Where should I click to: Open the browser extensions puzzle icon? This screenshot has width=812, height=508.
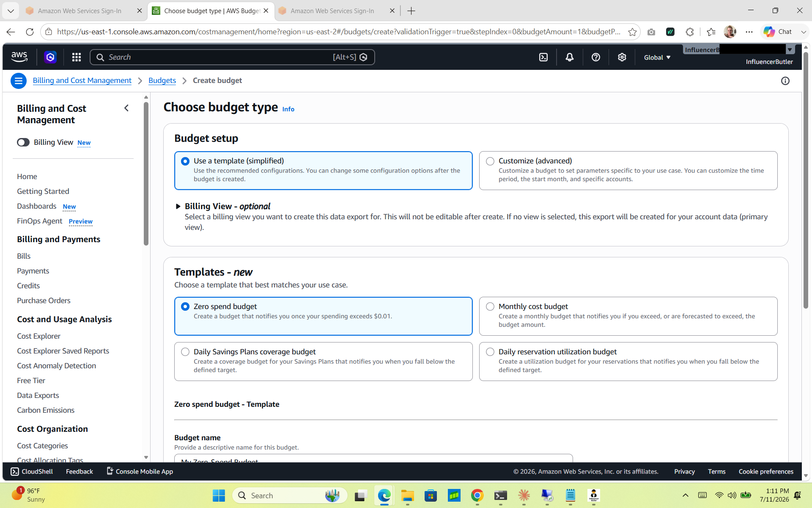(690, 32)
